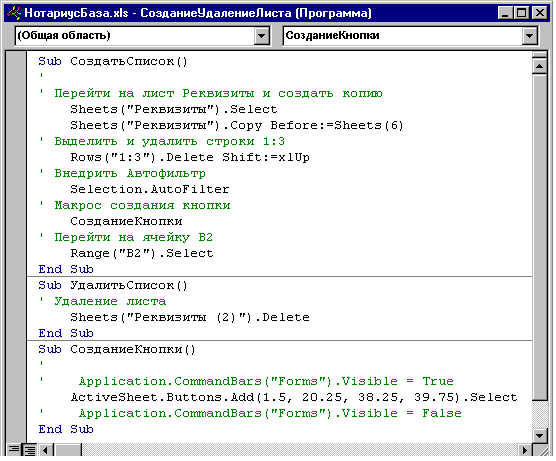Click the horizontal scrollbar left arrow

click(45, 450)
